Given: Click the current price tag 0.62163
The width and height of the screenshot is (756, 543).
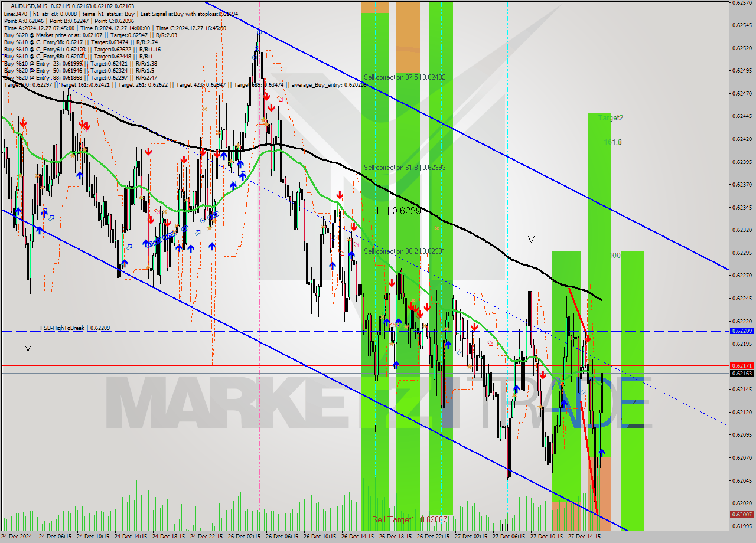Looking at the screenshot, I should tap(742, 373).
